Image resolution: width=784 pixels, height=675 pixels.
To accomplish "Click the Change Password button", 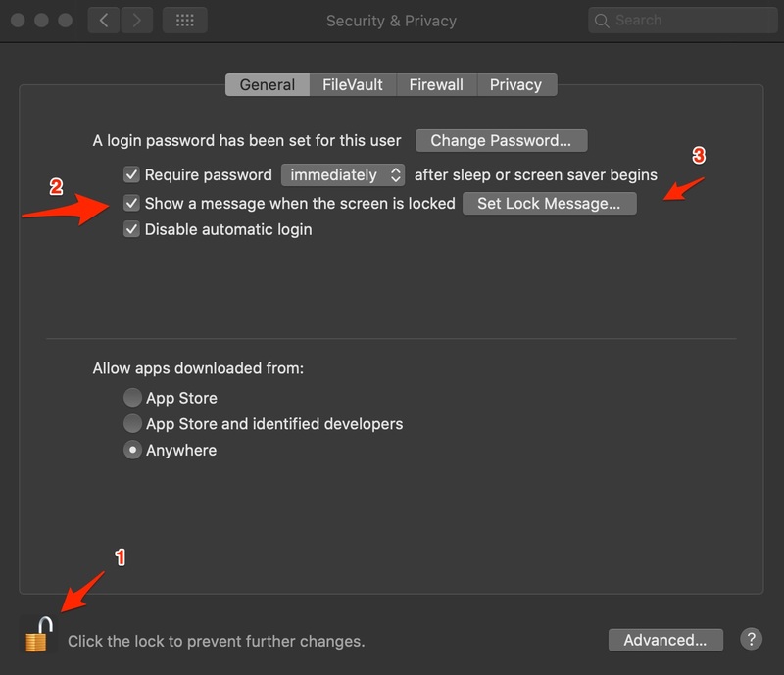I will click(x=501, y=140).
